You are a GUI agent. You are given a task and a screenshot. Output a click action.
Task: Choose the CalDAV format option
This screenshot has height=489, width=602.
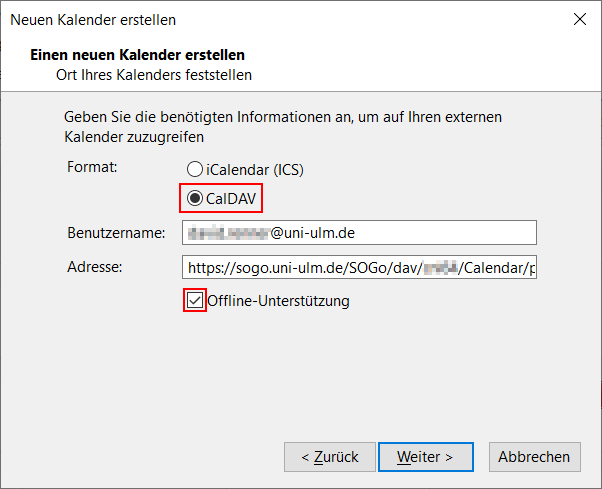point(194,197)
